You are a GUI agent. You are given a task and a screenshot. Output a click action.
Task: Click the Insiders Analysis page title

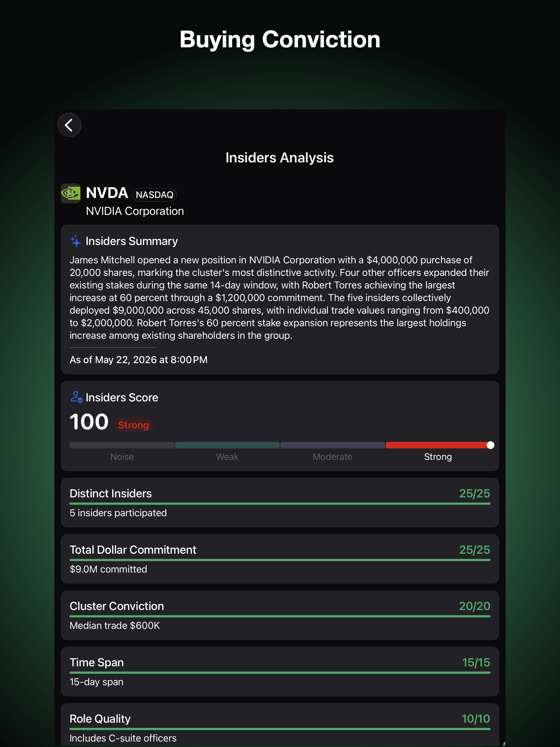280,158
